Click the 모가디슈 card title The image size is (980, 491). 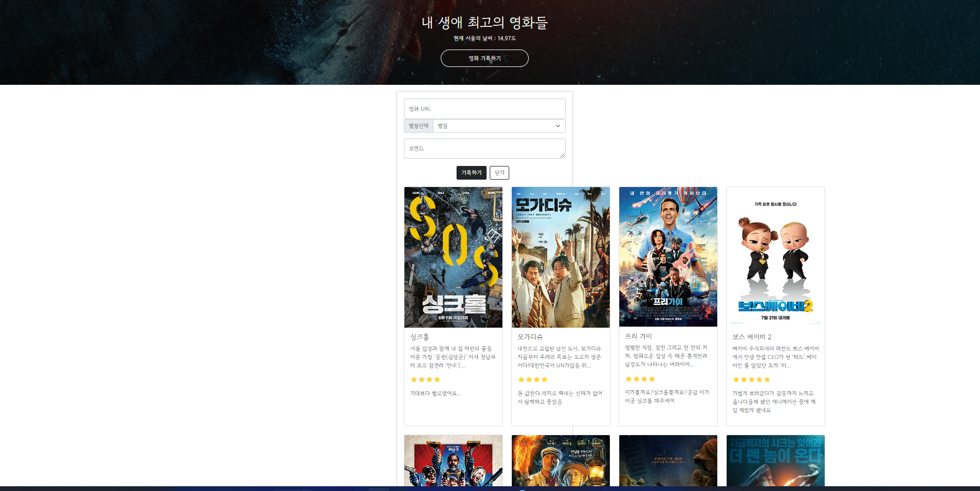(530, 337)
